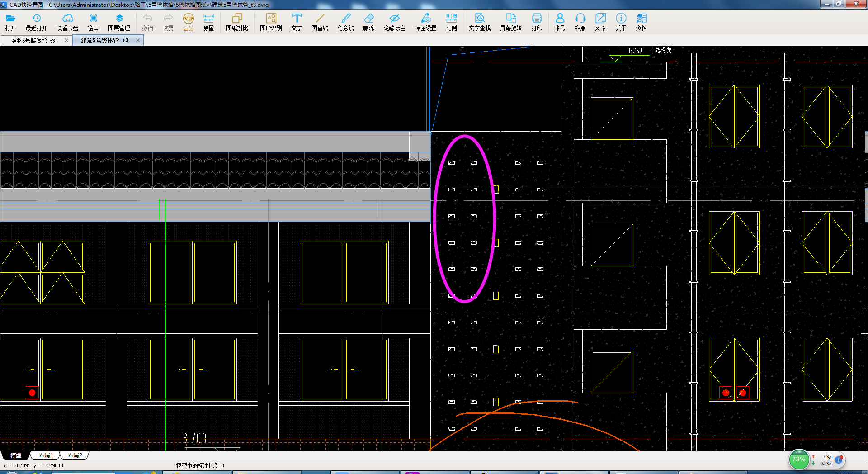868x474 pixels.
Task: Toggle 隐藏标注 hide annotations
Action: point(394,22)
